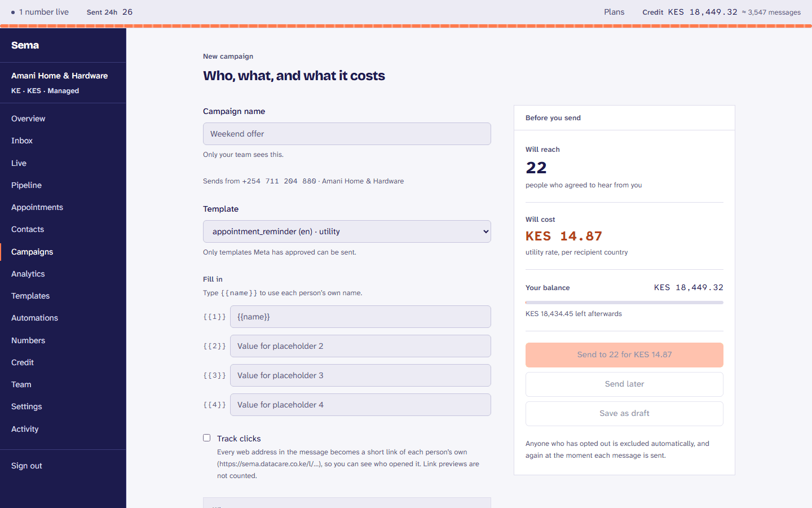Enable the Track clicks checkbox
Viewport: 812px width, 508px height.
(207, 438)
